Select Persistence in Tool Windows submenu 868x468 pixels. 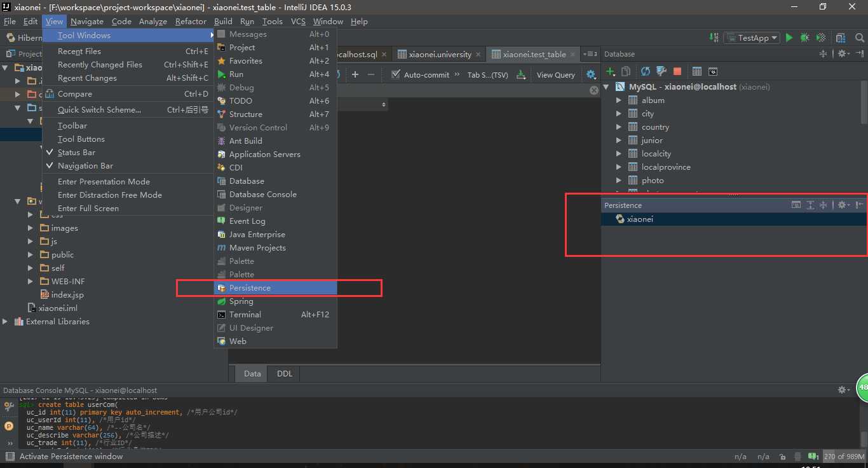(275, 287)
